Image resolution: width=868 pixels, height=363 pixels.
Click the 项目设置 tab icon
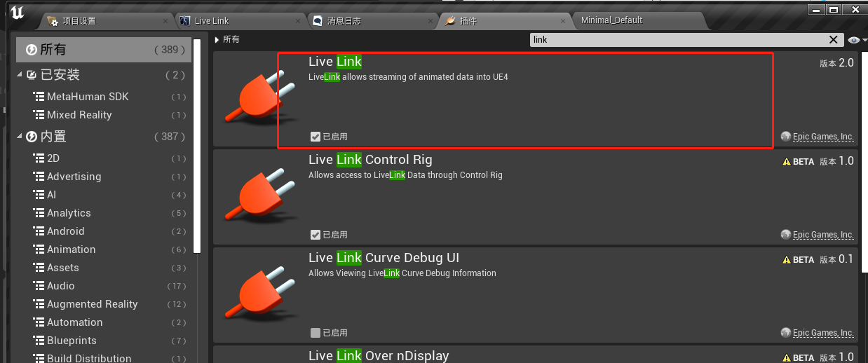point(53,21)
